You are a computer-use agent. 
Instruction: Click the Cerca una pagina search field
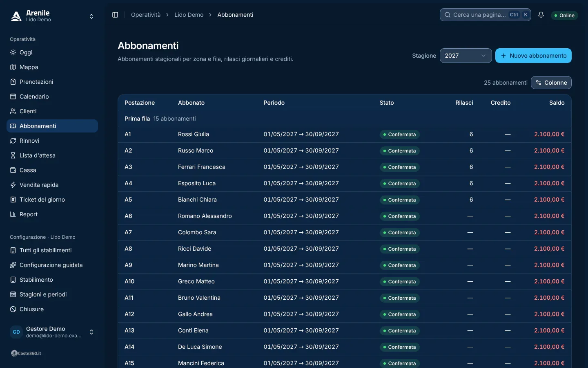click(x=486, y=15)
